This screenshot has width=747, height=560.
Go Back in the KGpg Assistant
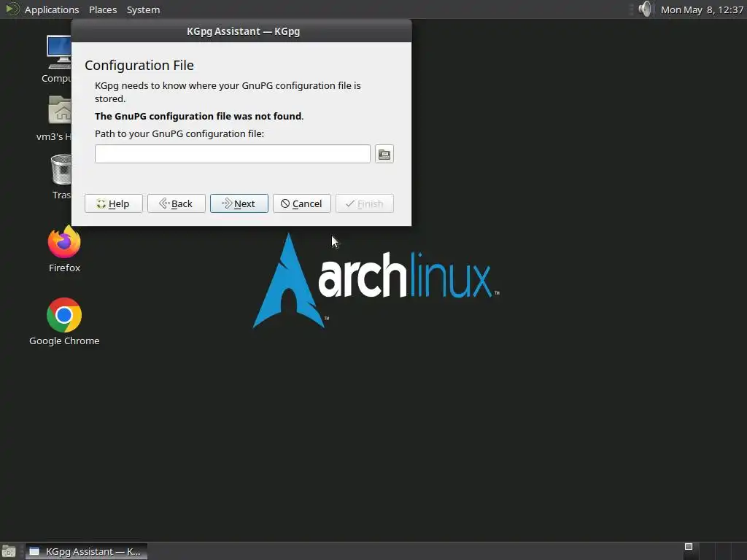[177, 203]
